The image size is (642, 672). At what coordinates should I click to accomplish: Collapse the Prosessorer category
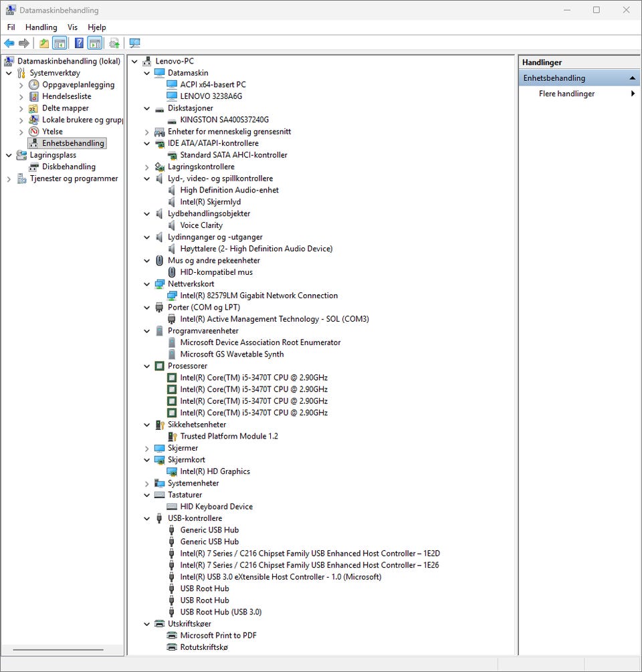[146, 366]
